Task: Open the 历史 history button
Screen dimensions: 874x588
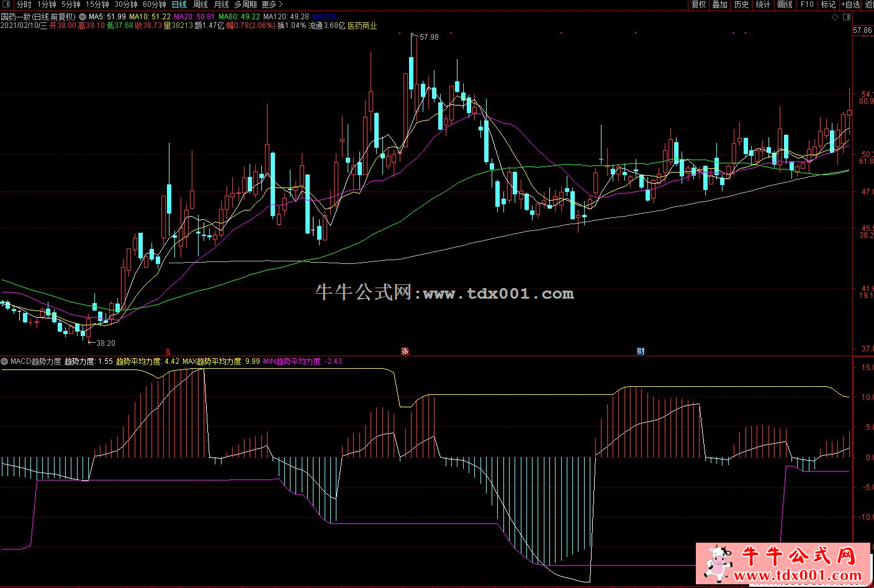Action: coord(741,4)
